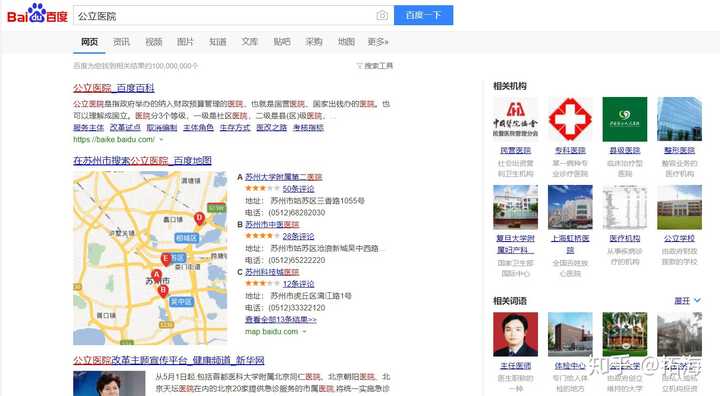Open the 主体角色 sub-link
The width and height of the screenshot is (720, 396).
[198, 127]
